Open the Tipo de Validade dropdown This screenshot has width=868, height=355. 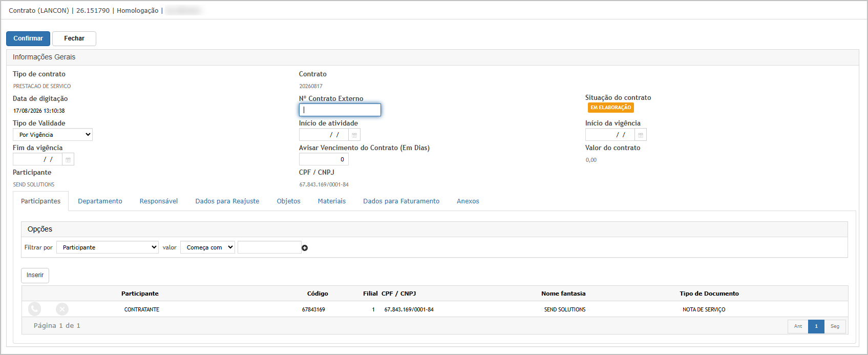(x=53, y=135)
